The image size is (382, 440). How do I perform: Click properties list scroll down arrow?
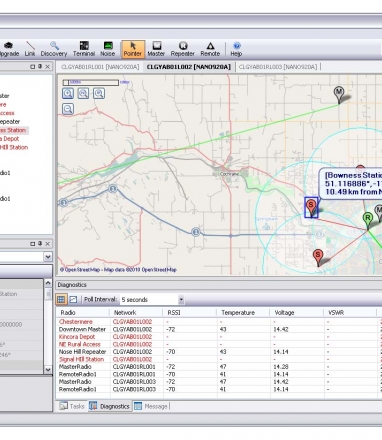(48, 370)
